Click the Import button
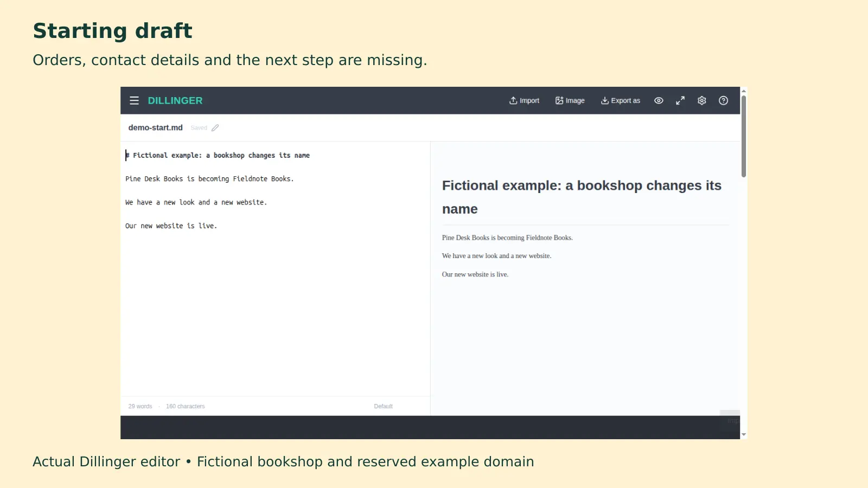 click(524, 100)
